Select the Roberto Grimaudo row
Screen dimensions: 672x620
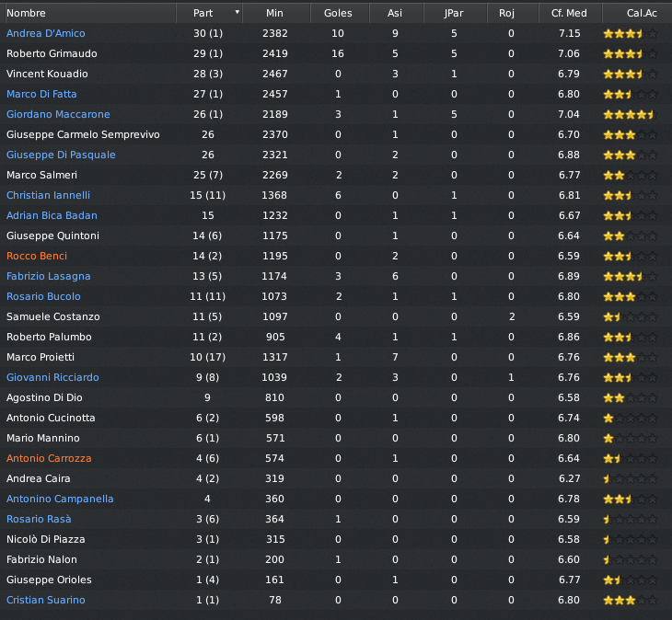point(336,53)
